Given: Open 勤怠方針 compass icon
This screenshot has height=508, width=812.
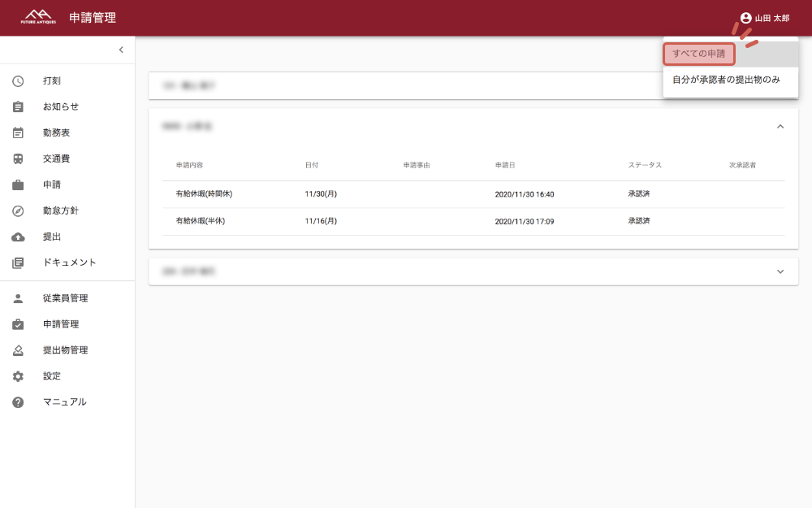Looking at the screenshot, I should 18,211.
